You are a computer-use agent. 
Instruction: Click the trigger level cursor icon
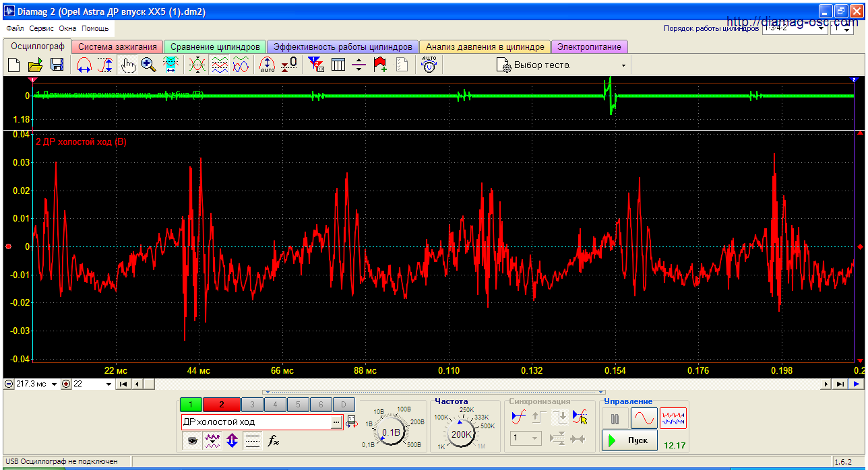579,417
